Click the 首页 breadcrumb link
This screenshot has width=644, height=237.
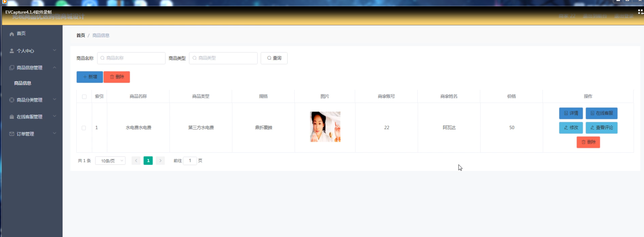(81, 35)
